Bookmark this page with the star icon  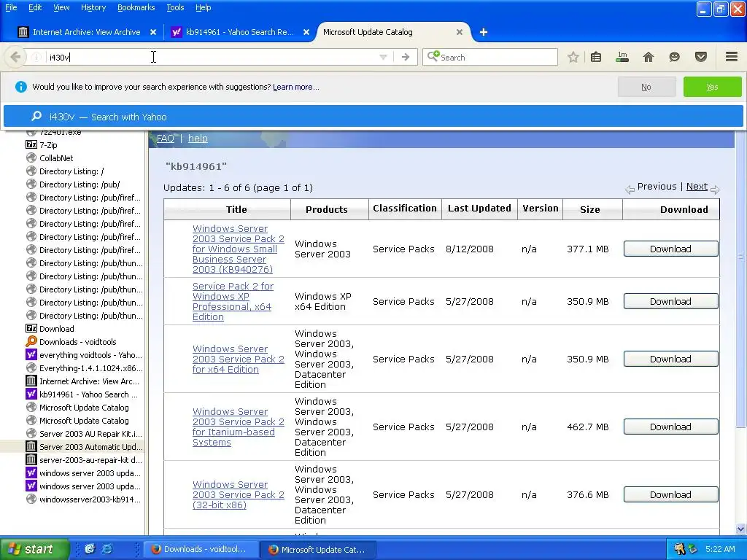(573, 57)
